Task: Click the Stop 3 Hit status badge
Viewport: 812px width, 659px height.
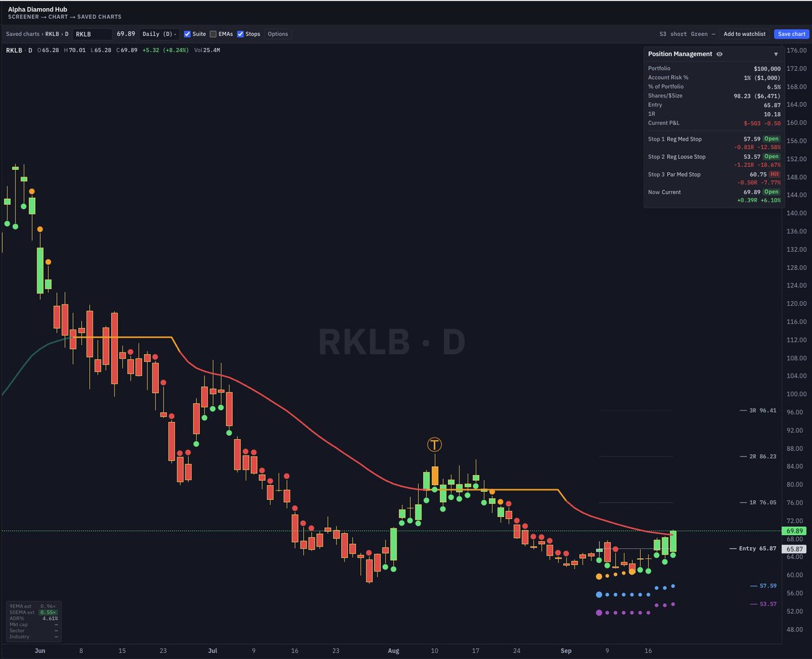Action: click(x=773, y=174)
